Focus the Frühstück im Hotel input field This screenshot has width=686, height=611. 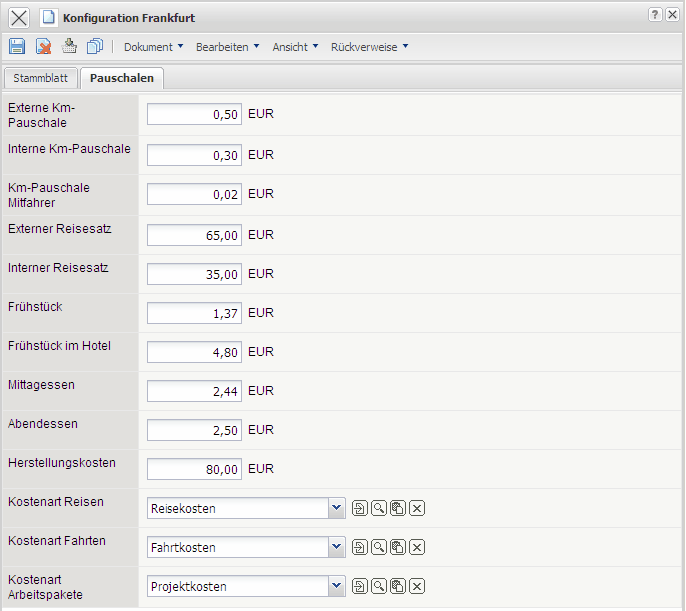pos(194,352)
